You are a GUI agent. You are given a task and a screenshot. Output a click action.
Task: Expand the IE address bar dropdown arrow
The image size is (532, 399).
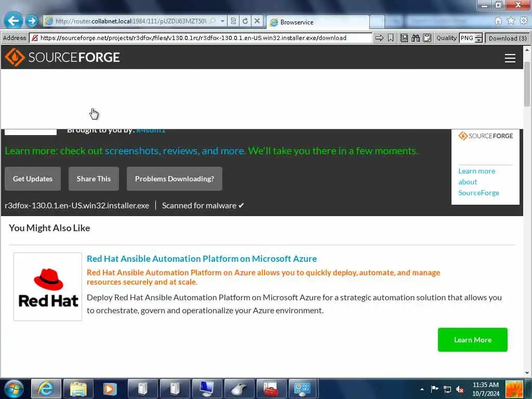(222, 21)
